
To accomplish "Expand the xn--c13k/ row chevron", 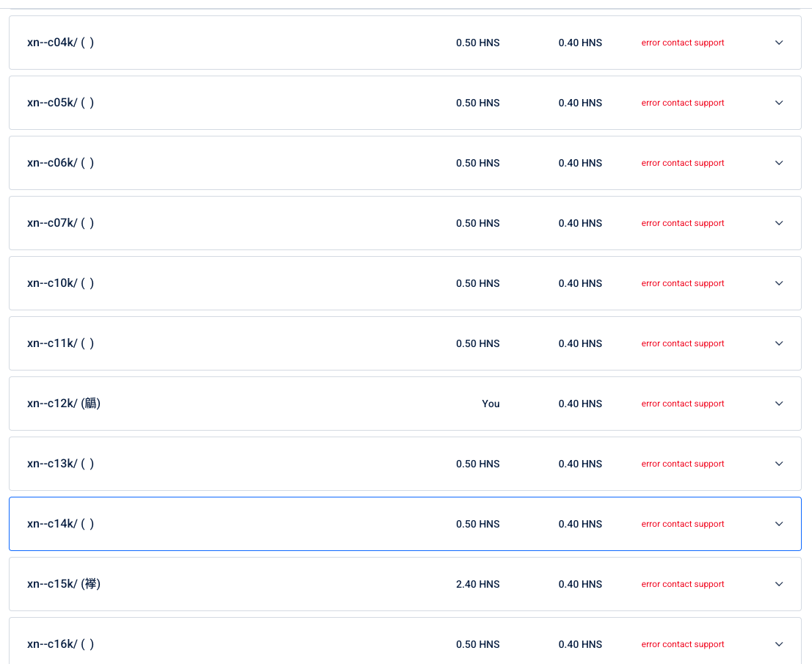I will pos(779,464).
